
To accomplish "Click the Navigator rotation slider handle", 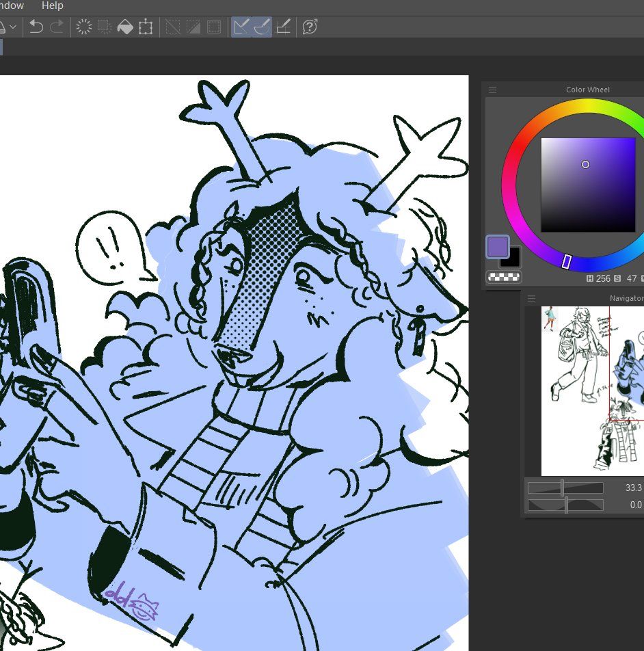I will click(566, 505).
